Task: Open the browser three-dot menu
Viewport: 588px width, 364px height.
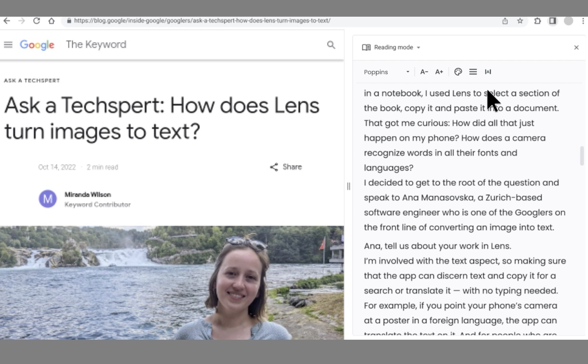Action: [583, 21]
